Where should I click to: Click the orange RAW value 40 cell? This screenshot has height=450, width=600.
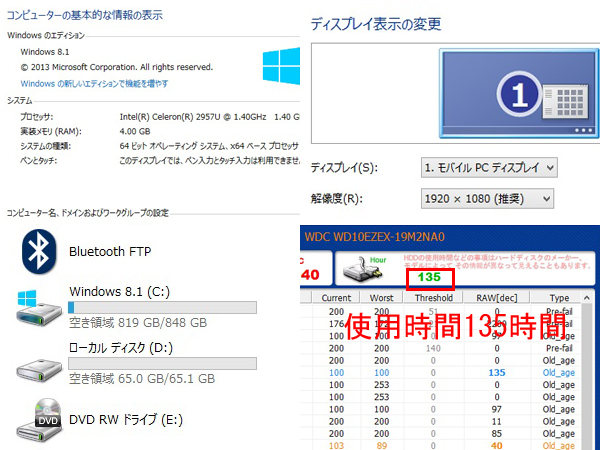tap(497, 445)
